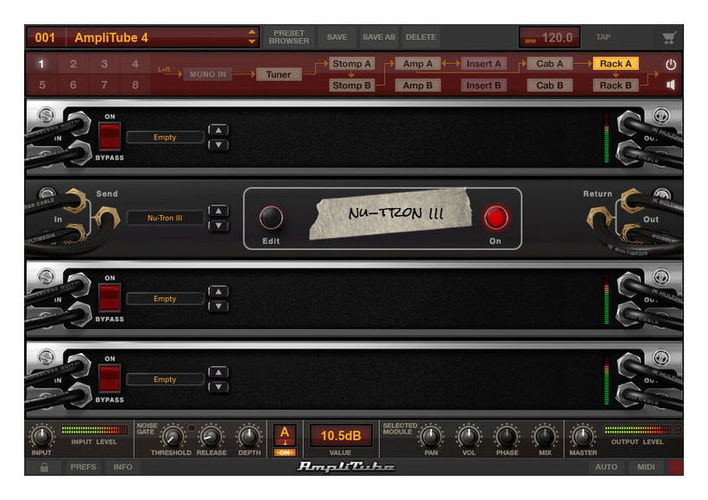
Task: Click the MIDI button
Action: 646,467
